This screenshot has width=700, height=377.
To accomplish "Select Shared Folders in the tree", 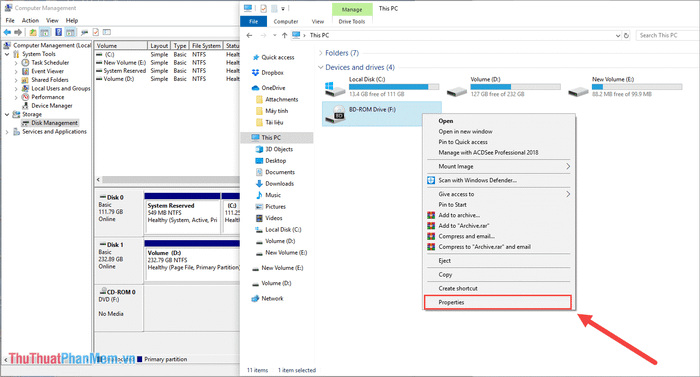I will point(50,80).
